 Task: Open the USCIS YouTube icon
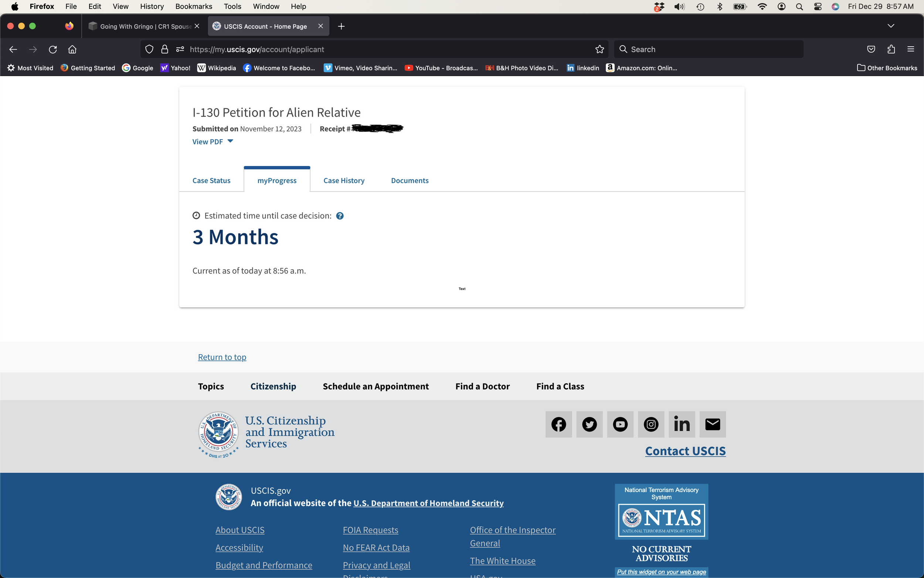[620, 424]
